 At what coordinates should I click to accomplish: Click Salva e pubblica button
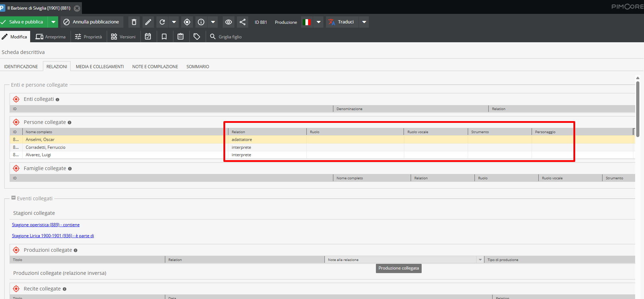(x=23, y=22)
